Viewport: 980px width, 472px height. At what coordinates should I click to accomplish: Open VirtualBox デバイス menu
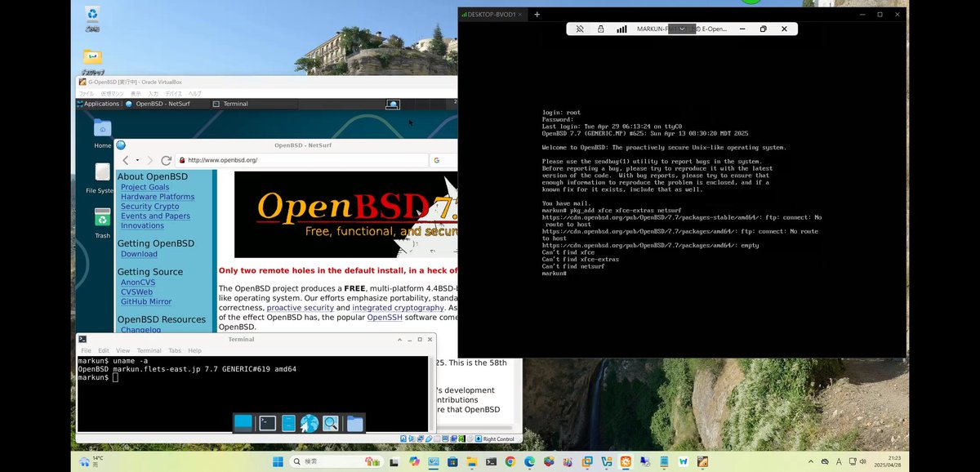point(174,94)
